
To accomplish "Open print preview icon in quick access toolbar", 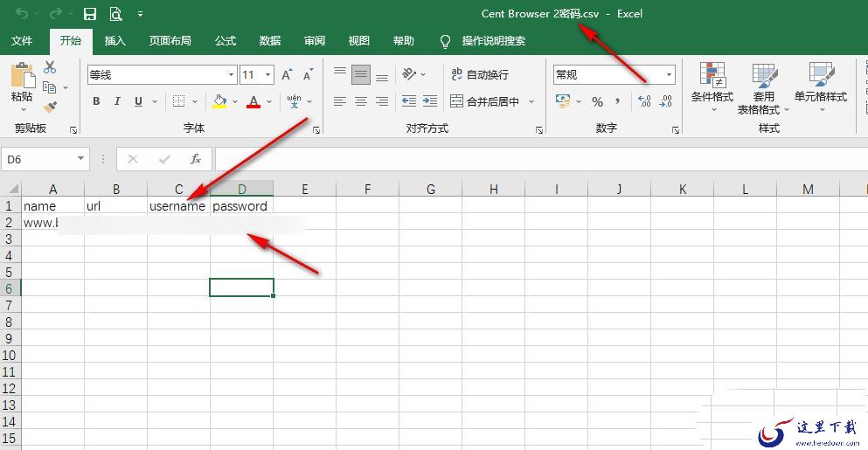I will click(x=115, y=14).
